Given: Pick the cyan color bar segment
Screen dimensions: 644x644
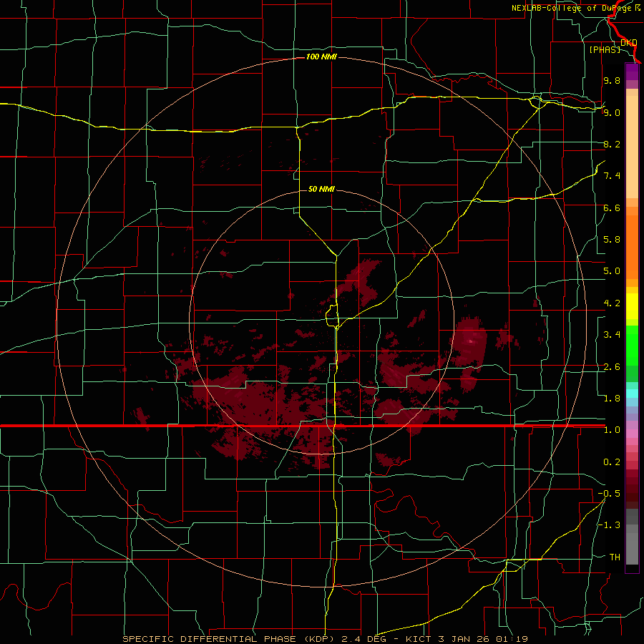Looking at the screenshot, I should coord(632,393).
